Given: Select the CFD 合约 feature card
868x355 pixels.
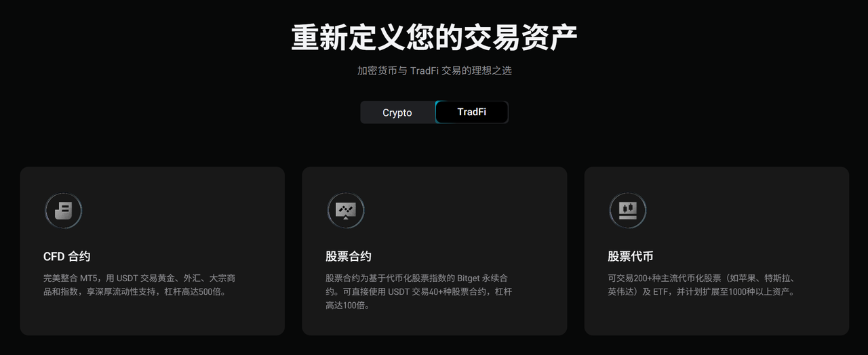Looking at the screenshot, I should click(x=152, y=251).
